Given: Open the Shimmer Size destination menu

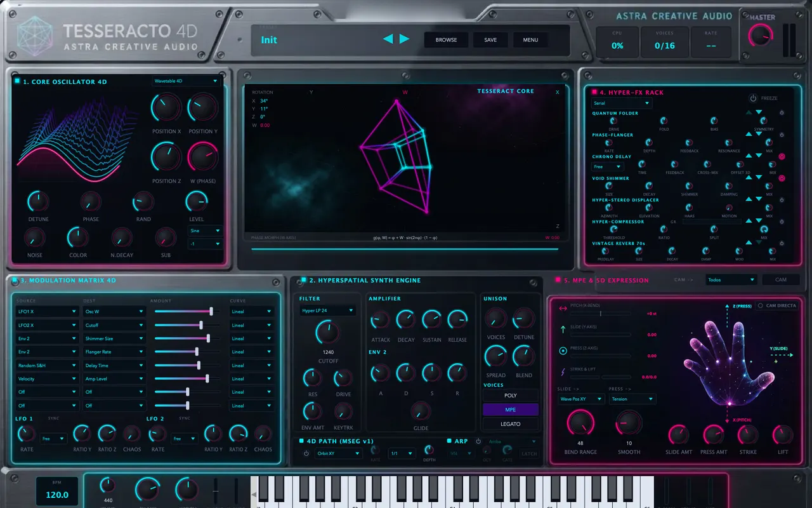Looking at the screenshot, I should click(115, 338).
